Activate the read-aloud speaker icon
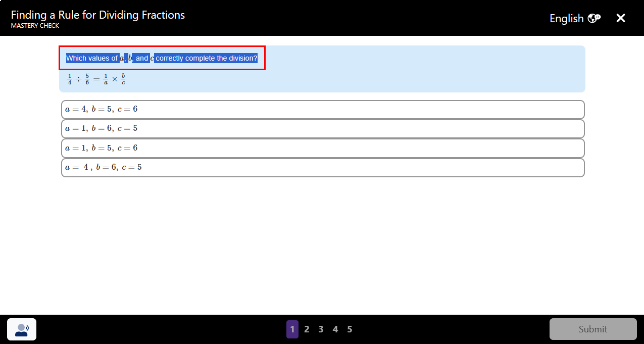 (22, 329)
